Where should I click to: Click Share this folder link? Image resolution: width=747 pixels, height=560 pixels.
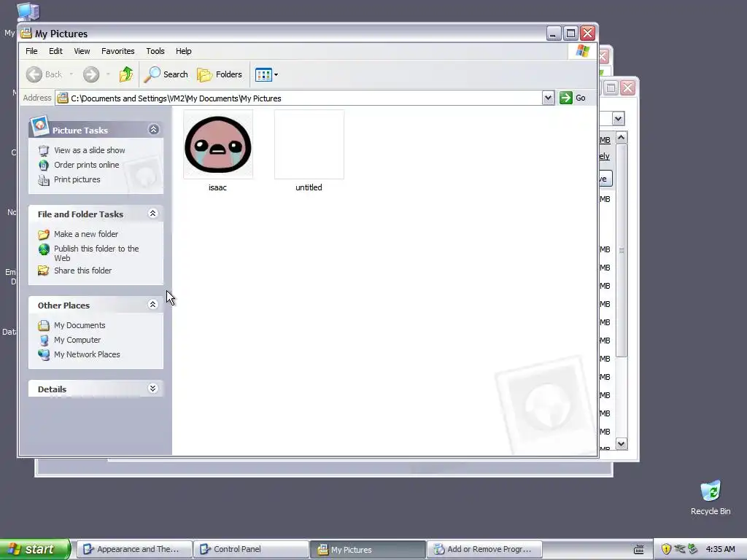coord(83,271)
